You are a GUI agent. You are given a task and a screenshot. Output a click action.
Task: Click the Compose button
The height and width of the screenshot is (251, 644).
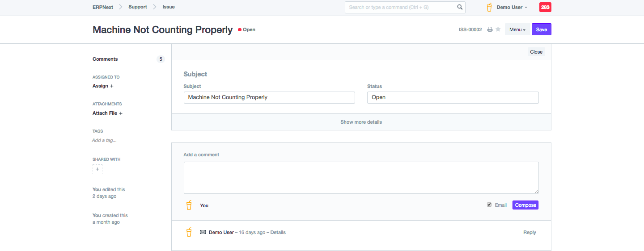point(525,205)
